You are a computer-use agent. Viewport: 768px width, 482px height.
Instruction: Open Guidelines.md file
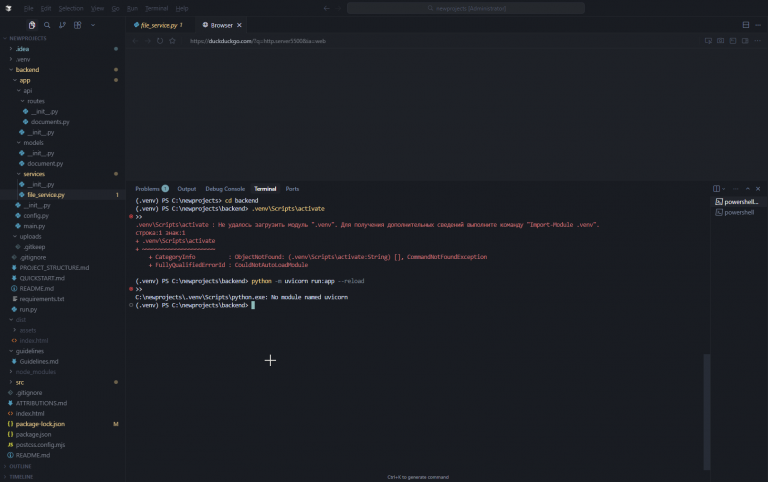pos(39,362)
